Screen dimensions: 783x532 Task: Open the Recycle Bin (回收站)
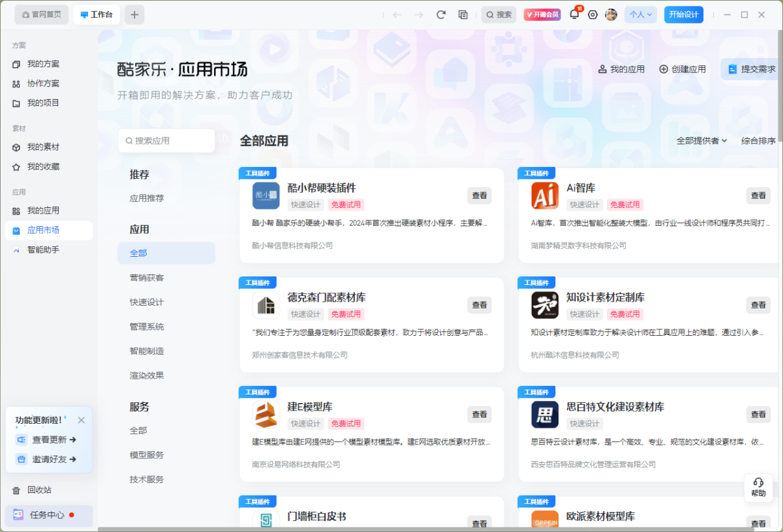(x=39, y=490)
